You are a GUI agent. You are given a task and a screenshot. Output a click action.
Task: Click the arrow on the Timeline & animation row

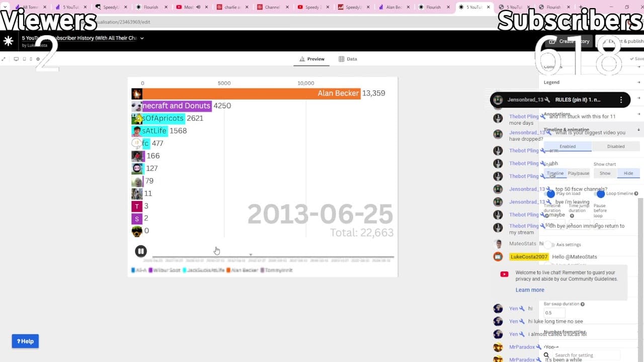pos(638,130)
